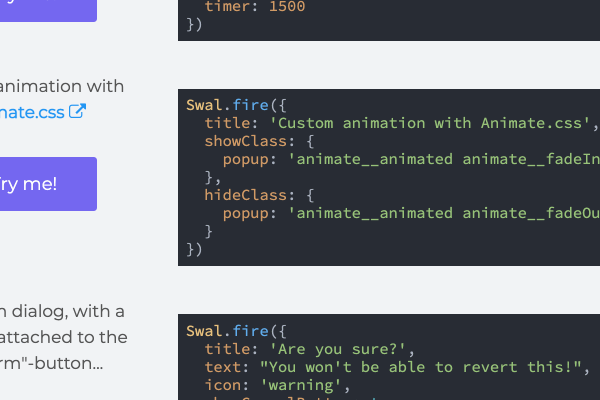This screenshot has height=400, width=600.
Task: Click the "animation with" description text
Action: (62, 86)
